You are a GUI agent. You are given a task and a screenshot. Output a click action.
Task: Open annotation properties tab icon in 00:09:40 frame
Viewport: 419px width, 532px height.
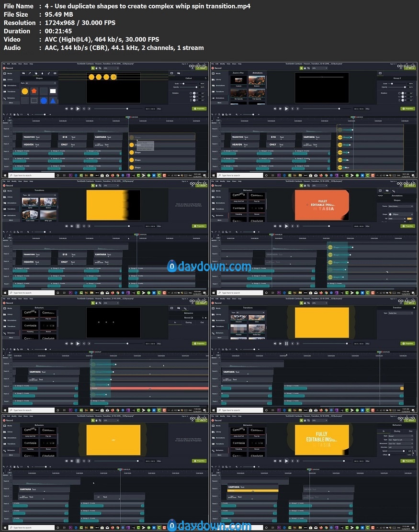(x=387, y=191)
